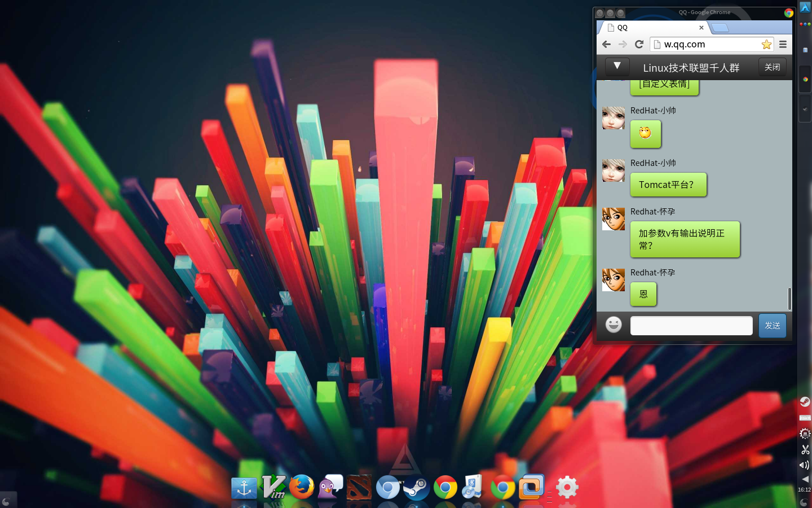This screenshot has height=508, width=812.
Task: Open the anchor dock launcher icon
Action: click(244, 488)
